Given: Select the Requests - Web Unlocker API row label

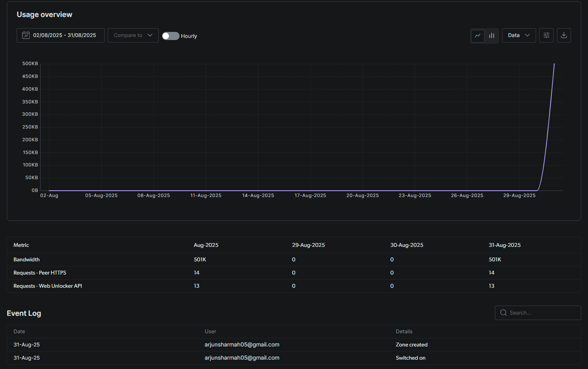Looking at the screenshot, I should pyautogui.click(x=48, y=286).
